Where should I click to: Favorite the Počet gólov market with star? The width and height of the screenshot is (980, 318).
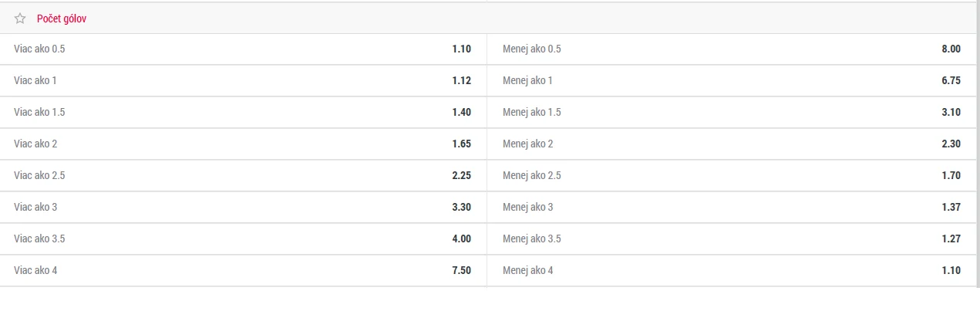20,19
